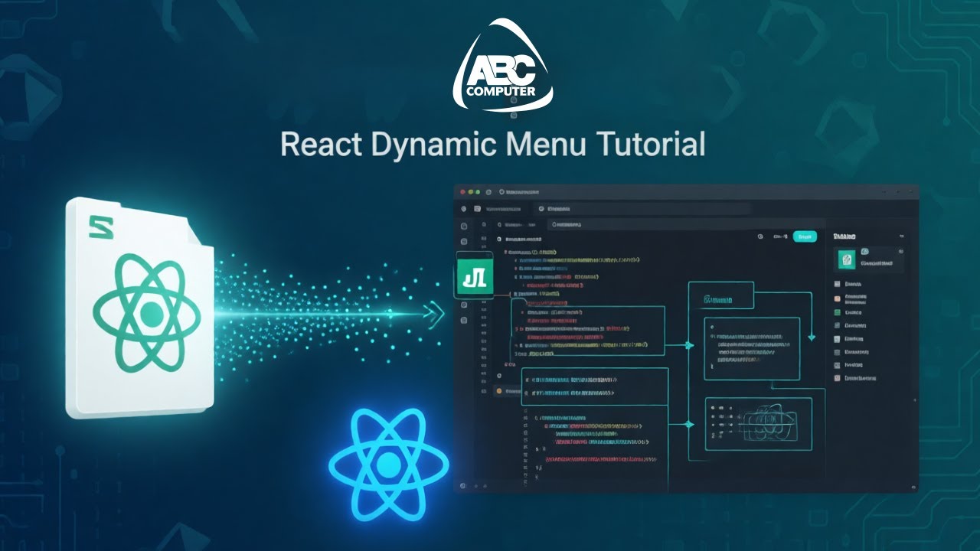Select the large green square icon on editor edge

click(476, 274)
